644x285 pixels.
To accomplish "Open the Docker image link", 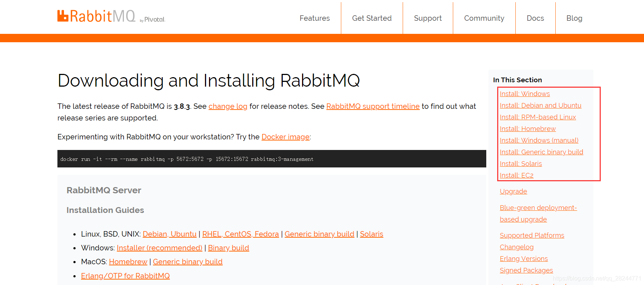I will click(286, 137).
